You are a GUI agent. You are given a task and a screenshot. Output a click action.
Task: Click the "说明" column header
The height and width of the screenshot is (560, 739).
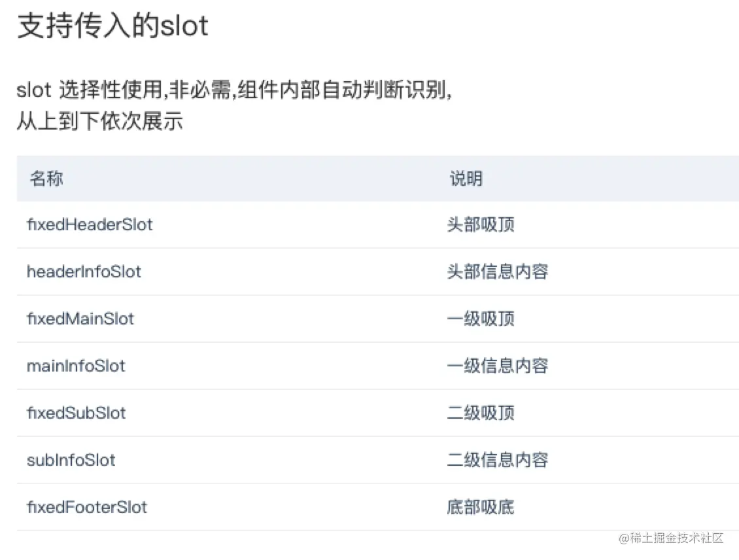(x=466, y=179)
